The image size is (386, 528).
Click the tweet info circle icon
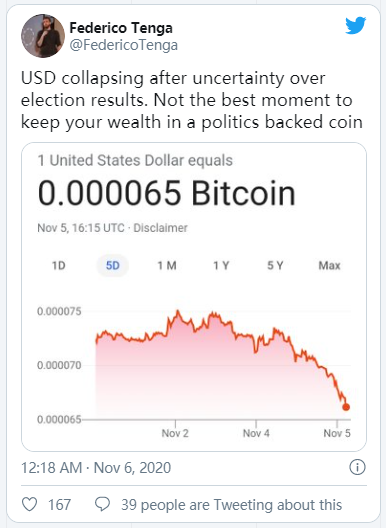click(357, 467)
